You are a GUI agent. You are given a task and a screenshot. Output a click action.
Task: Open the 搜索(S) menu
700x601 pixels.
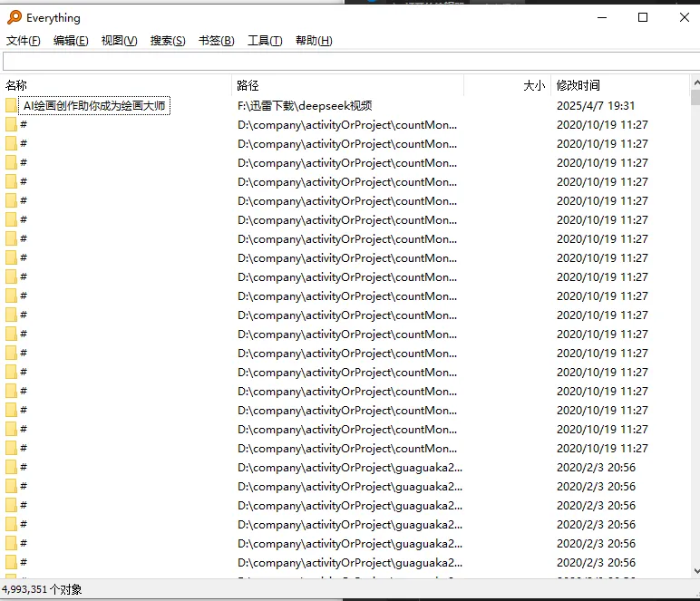[x=168, y=41]
